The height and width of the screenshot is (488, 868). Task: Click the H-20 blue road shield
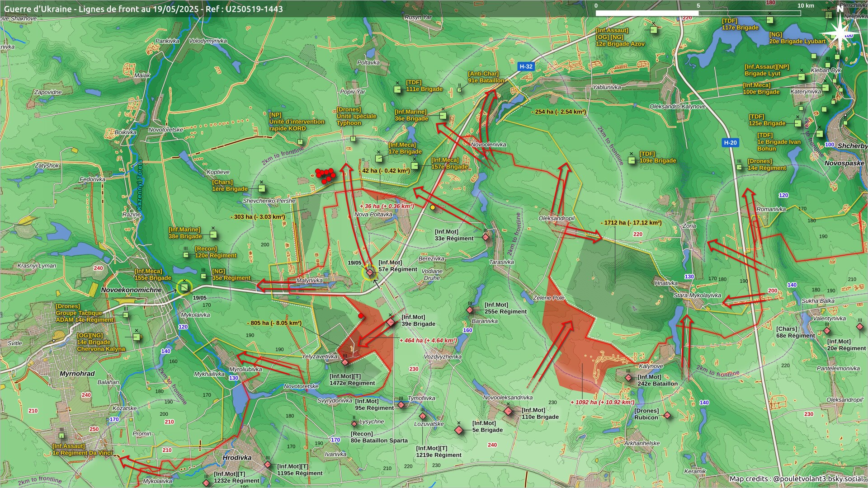(x=730, y=143)
